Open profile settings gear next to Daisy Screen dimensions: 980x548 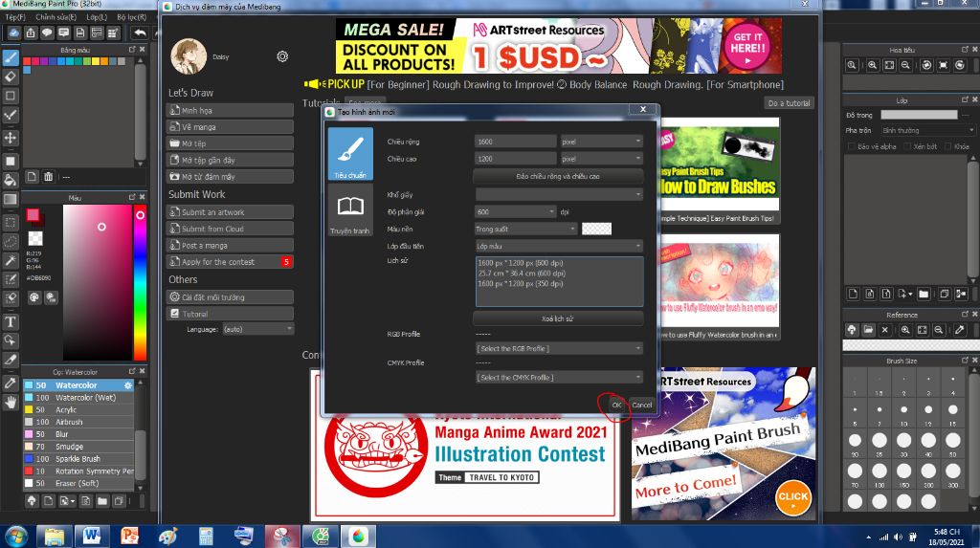coord(282,56)
